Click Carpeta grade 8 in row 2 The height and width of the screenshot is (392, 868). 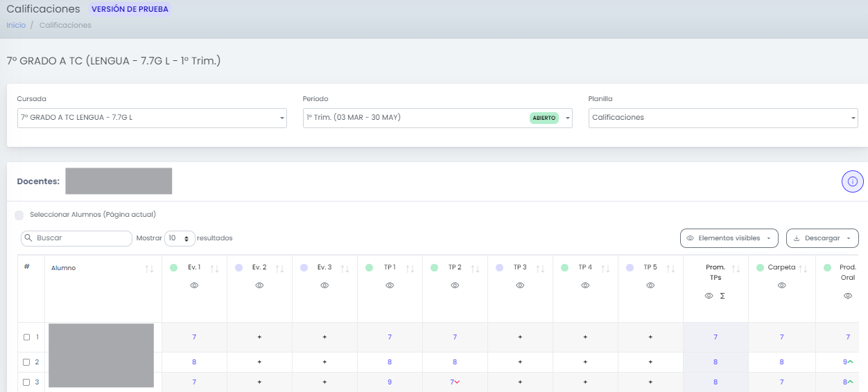point(781,362)
